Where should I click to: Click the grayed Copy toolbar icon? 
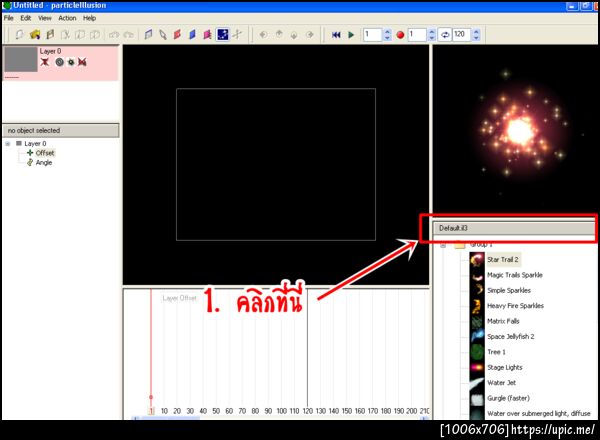point(80,35)
